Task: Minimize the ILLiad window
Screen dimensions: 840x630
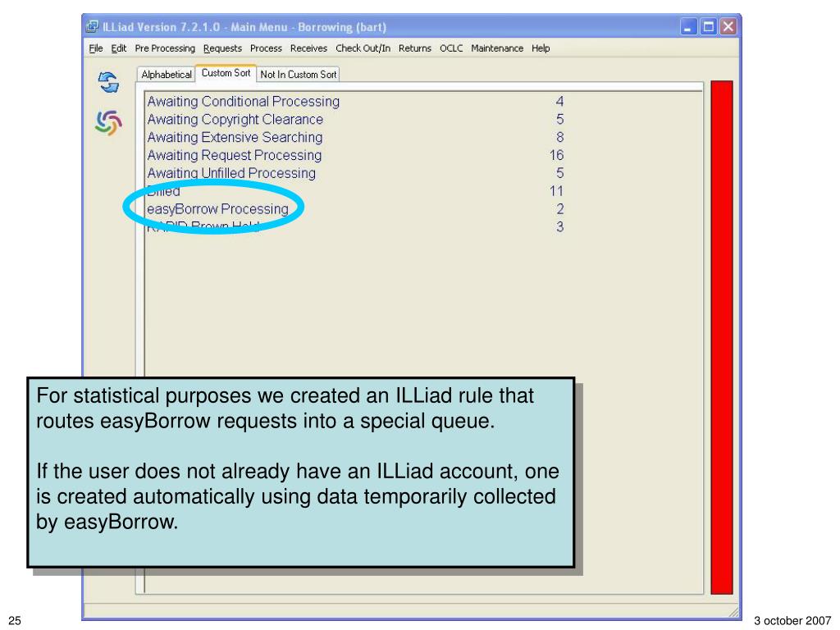Action: [x=688, y=26]
